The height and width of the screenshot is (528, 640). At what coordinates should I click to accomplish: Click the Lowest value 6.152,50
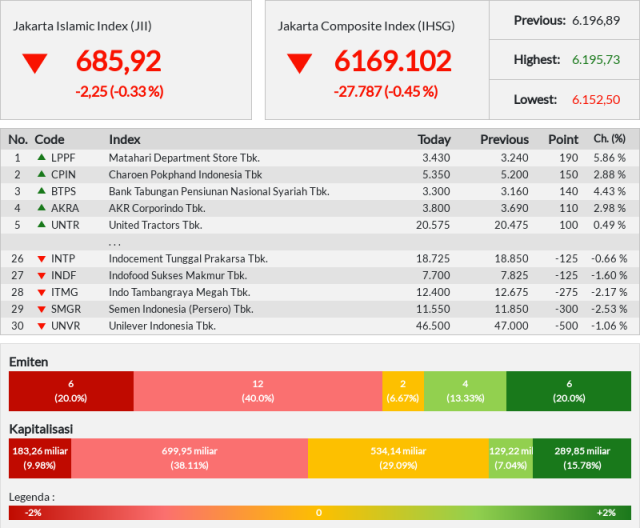point(596,100)
